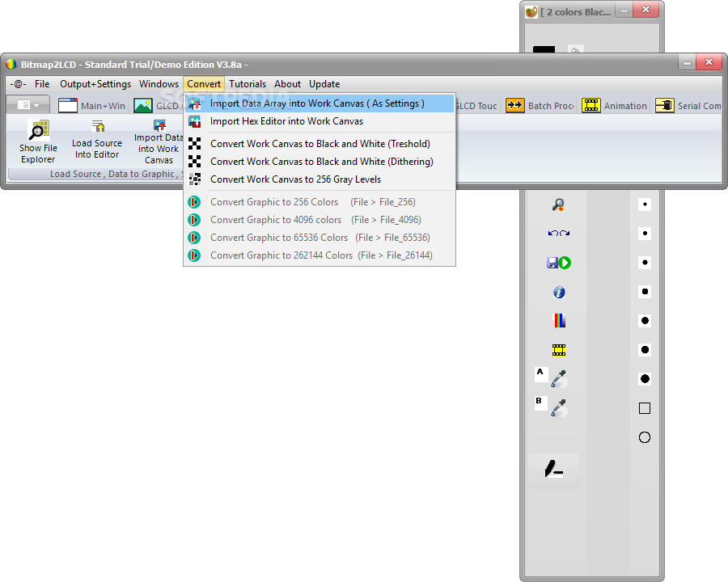
Task: Open the Output+Settings menu
Action: [95, 84]
